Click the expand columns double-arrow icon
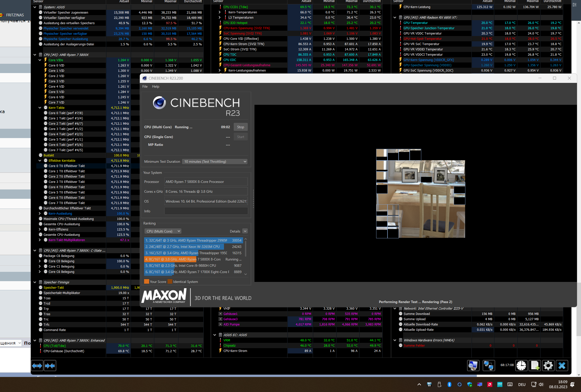The image size is (581, 392). [37, 366]
